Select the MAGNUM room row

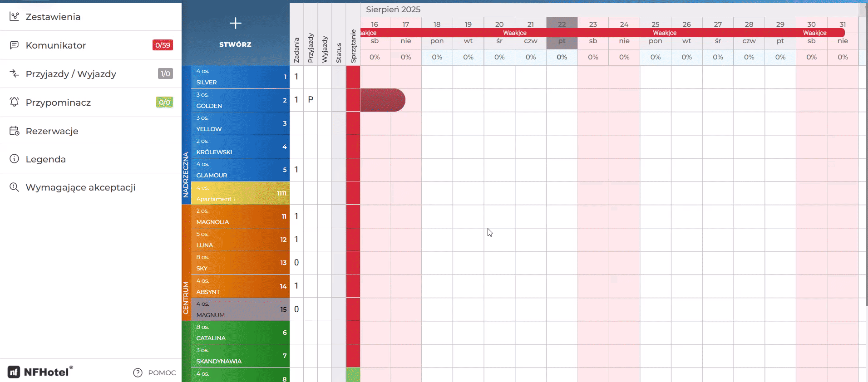[x=240, y=309]
